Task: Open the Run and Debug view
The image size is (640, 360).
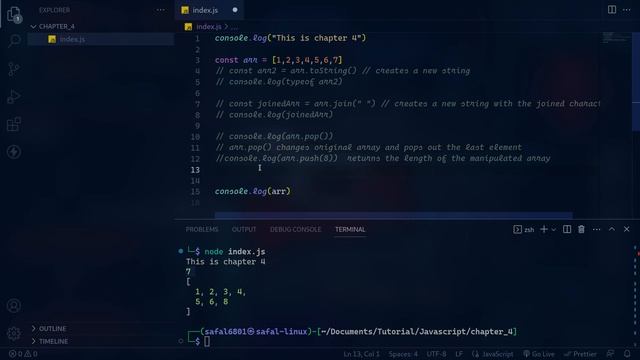Action: point(14,97)
